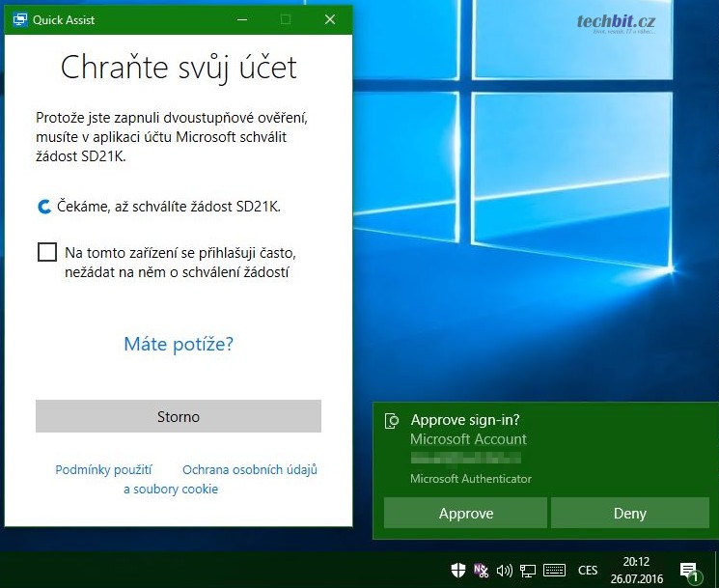
Task: Minimize the Quick Assist window
Action: click(240, 19)
